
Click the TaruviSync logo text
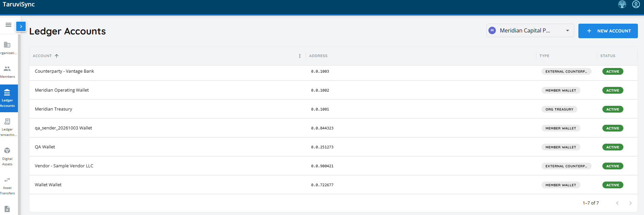click(19, 4)
